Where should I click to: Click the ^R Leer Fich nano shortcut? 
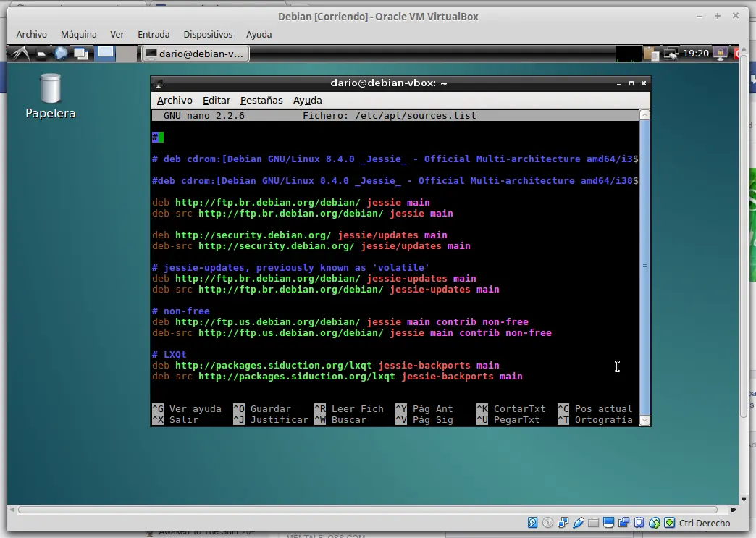348,409
